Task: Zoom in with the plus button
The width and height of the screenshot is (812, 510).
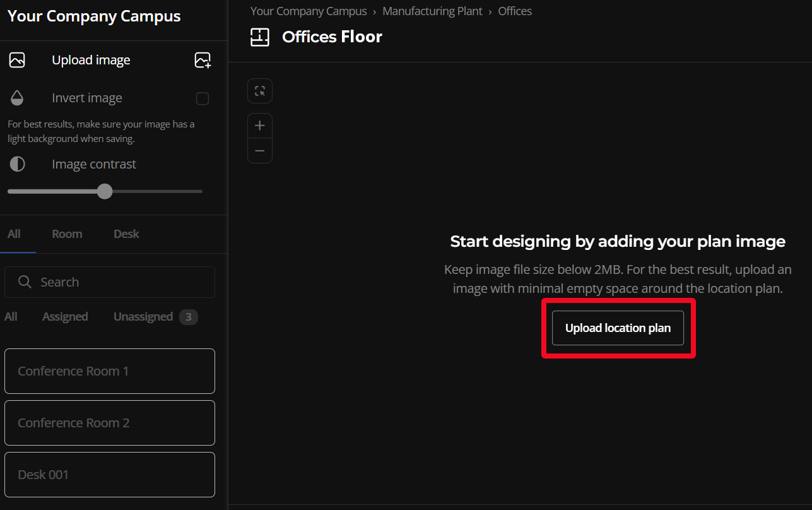Action: coord(260,126)
